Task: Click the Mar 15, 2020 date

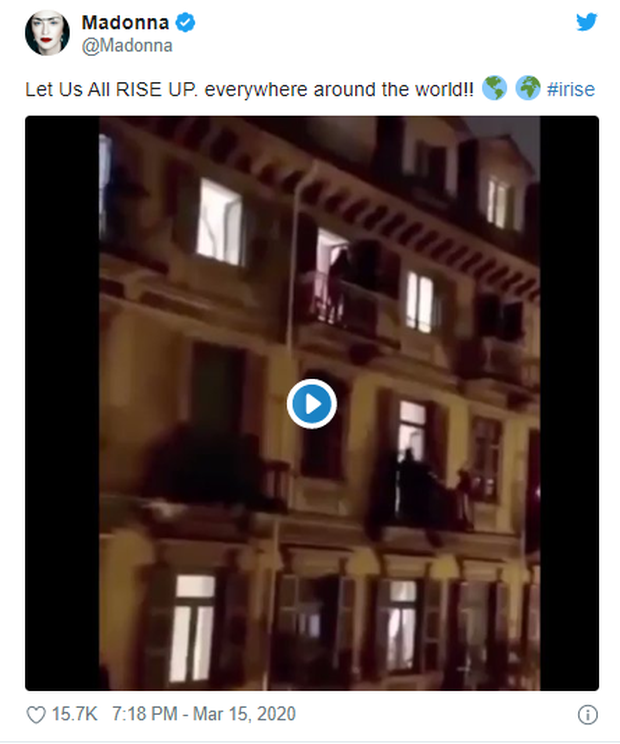Action: (244, 714)
